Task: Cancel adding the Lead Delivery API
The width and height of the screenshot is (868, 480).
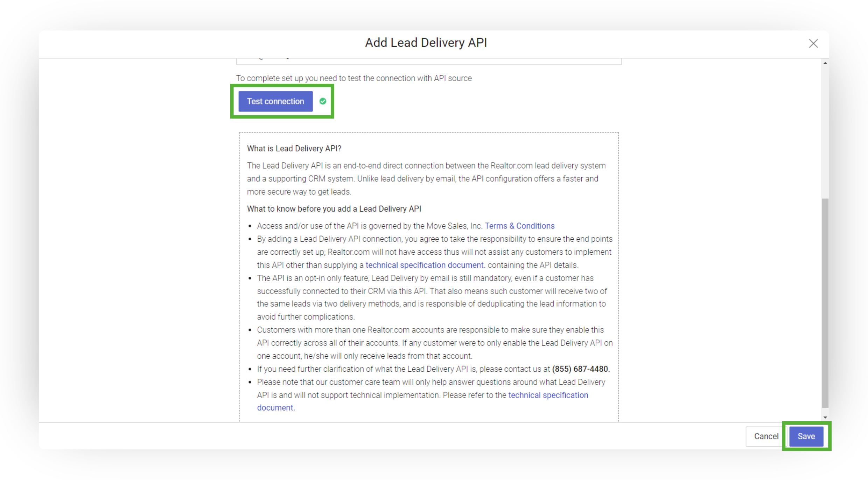Action: [766, 436]
